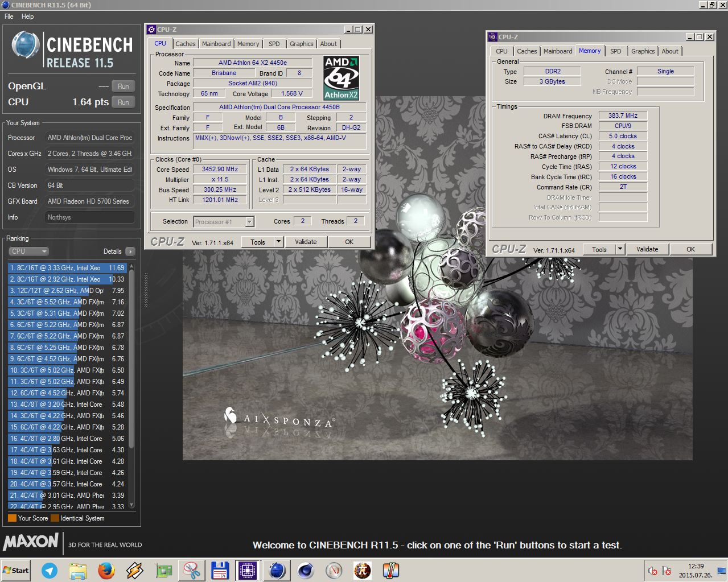Click Validate in right CPU-Z window
This screenshot has width=728, height=582.
[647, 249]
